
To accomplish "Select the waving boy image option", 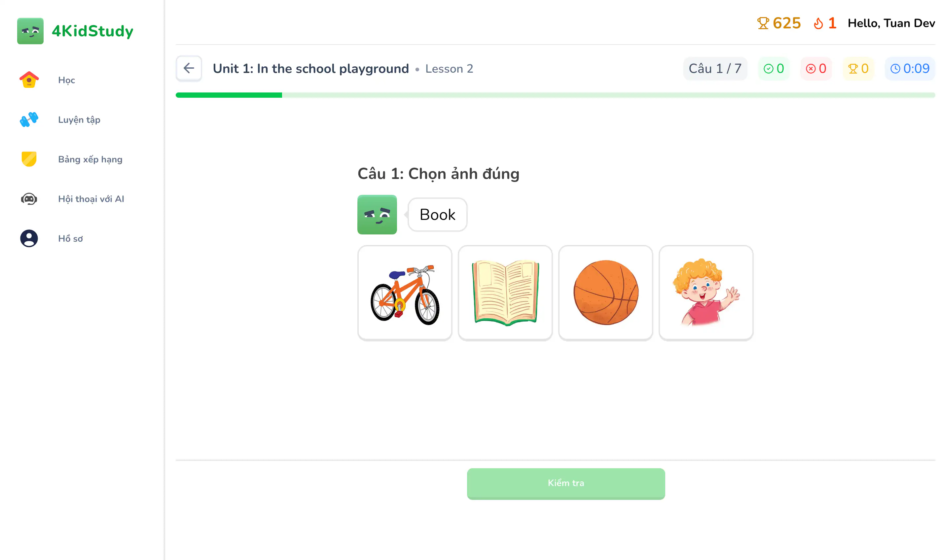I will click(x=706, y=293).
